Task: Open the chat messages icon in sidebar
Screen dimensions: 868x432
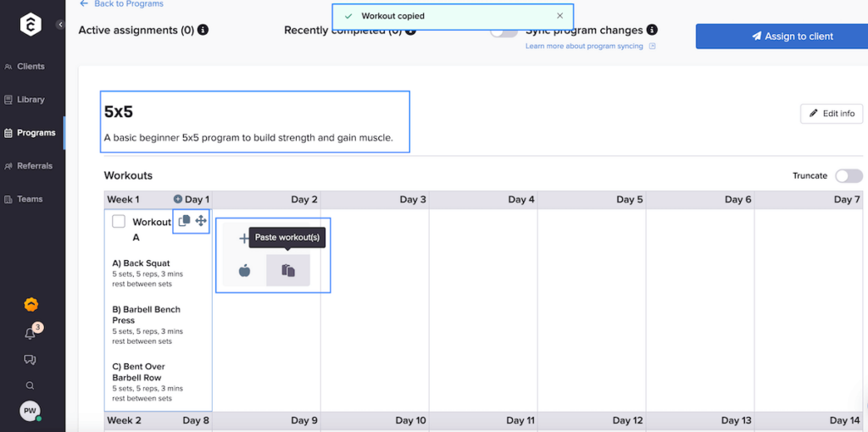Action: [31, 359]
